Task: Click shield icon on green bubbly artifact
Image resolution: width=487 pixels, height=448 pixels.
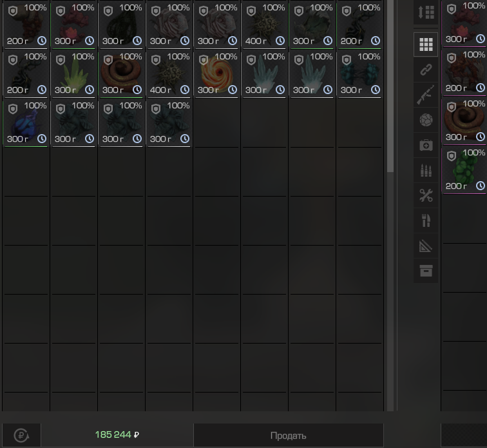Action: tap(452, 156)
